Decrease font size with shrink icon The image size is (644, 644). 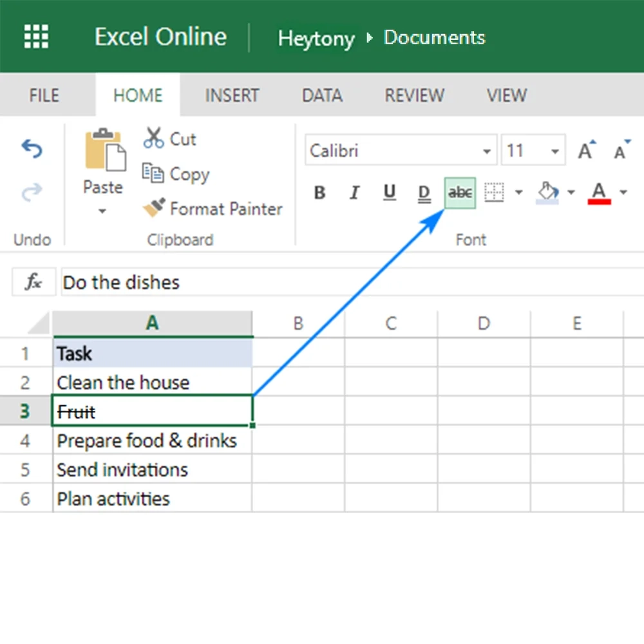point(622,150)
